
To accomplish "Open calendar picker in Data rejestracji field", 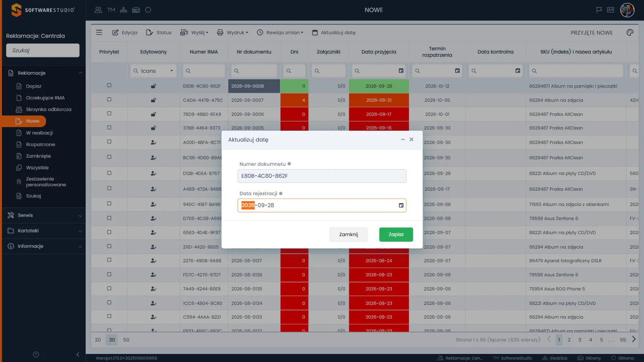I will coord(401,206).
